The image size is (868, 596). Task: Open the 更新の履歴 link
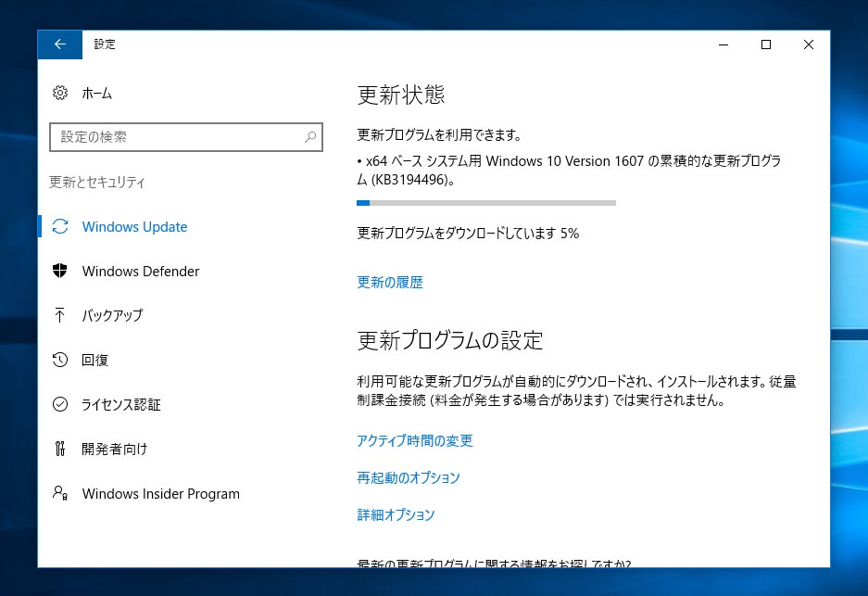coord(390,283)
